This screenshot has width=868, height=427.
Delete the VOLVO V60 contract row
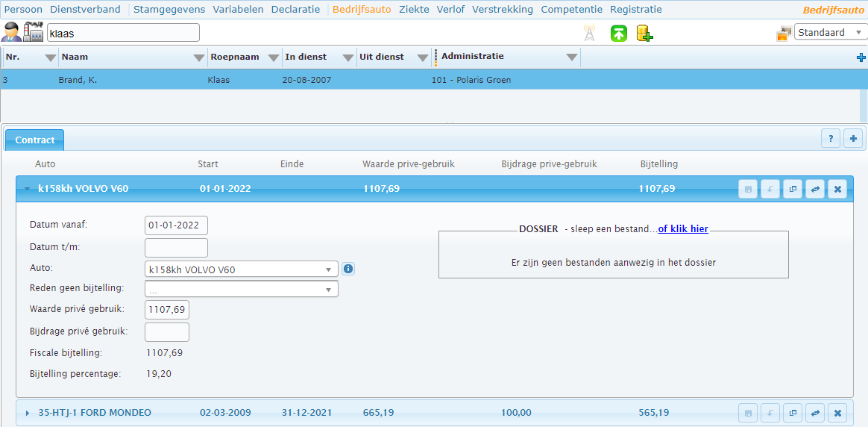tap(837, 189)
